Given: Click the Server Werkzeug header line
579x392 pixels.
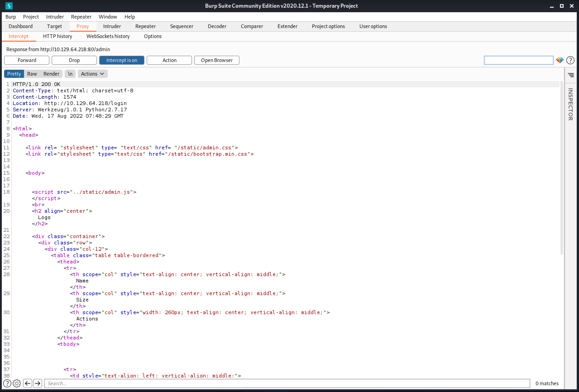Looking at the screenshot, I should click(x=70, y=110).
